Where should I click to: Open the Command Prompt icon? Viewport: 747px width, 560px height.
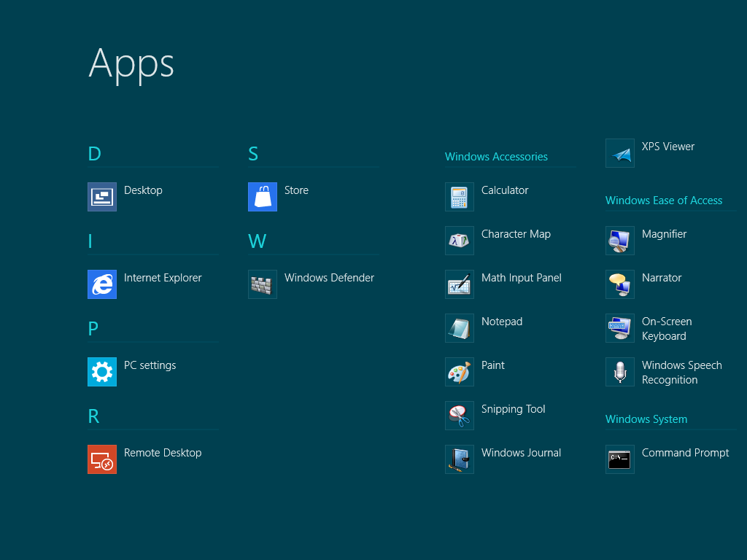tap(619, 459)
